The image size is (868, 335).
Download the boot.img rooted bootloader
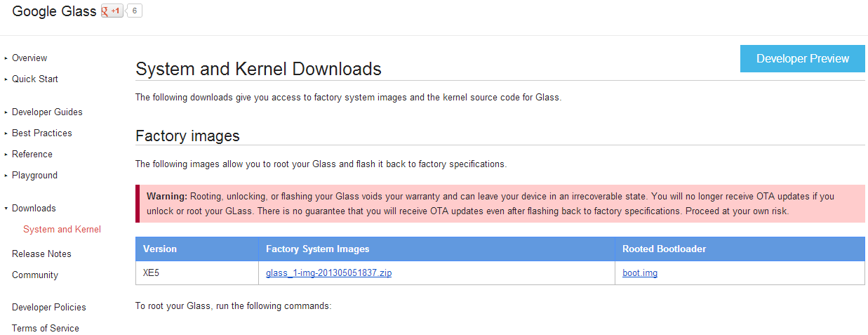[640, 273]
